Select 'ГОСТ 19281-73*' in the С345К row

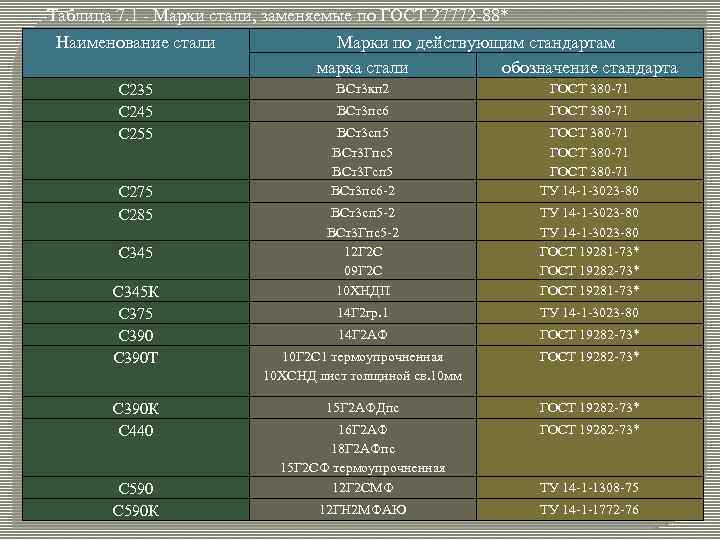pos(589,291)
